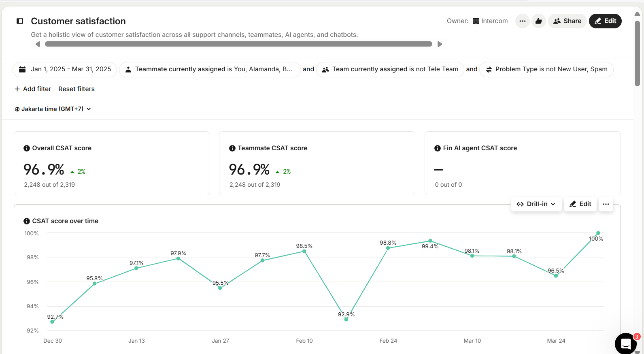Open the date range Jan 1 - Mar 31 filter

pyautogui.click(x=65, y=69)
